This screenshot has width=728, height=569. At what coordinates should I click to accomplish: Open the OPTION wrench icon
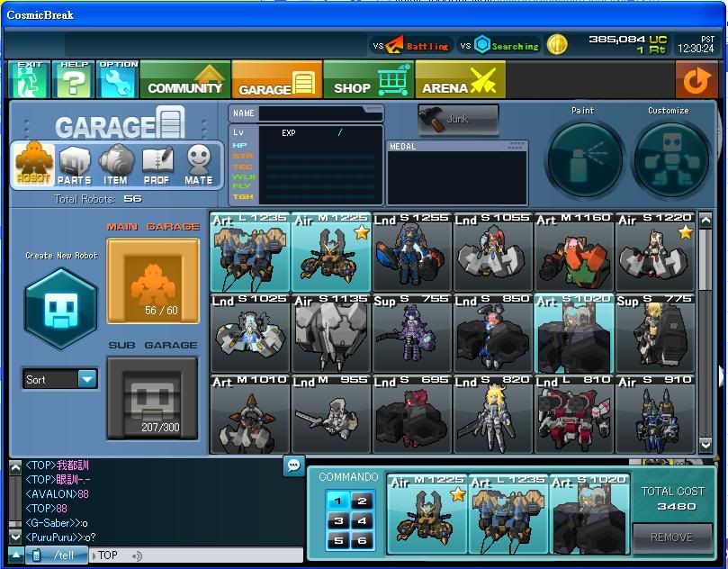pos(117,80)
